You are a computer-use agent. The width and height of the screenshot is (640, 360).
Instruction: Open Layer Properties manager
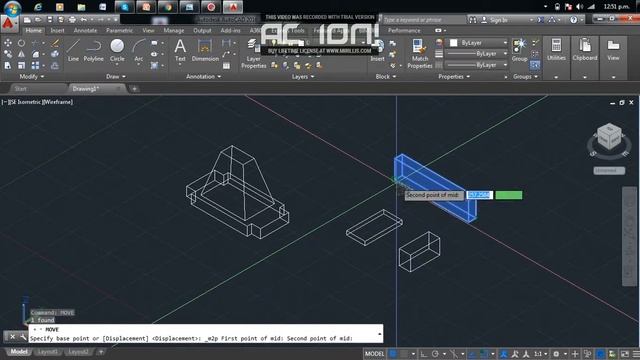pyautogui.click(x=253, y=54)
